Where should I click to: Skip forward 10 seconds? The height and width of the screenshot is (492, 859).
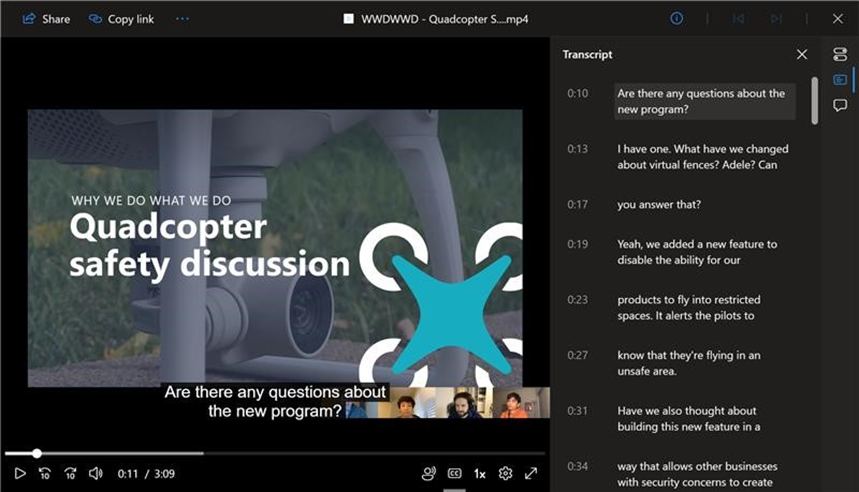[x=70, y=473]
